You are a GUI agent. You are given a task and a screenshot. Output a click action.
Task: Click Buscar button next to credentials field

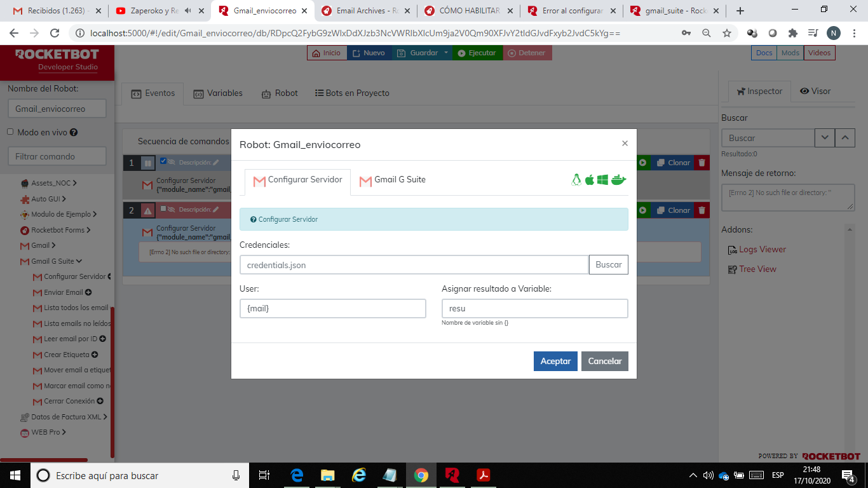click(608, 265)
